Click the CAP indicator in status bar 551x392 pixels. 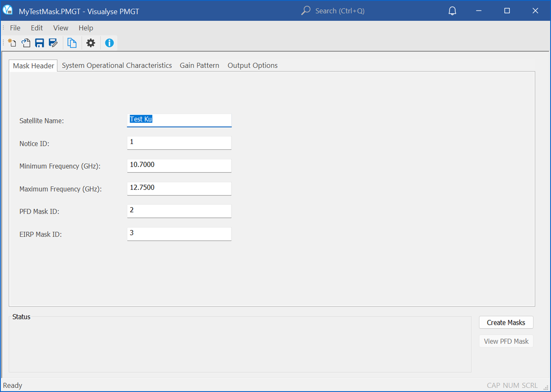[494, 385]
